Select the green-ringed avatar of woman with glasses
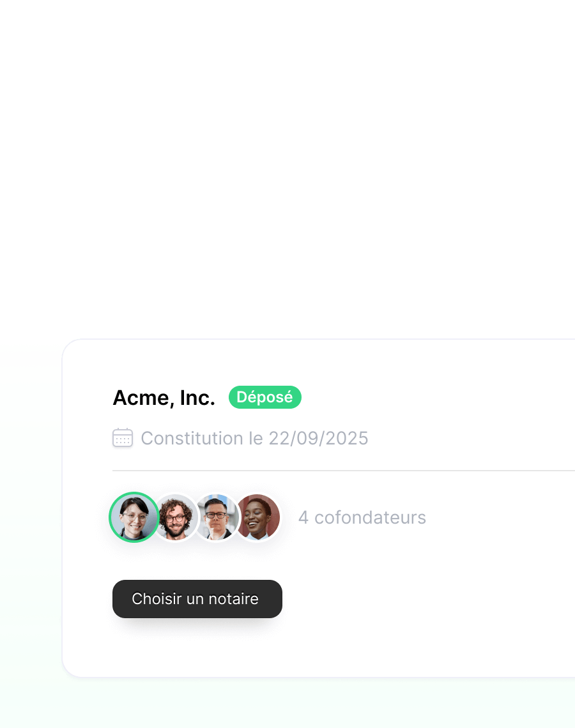Image resolution: width=575 pixels, height=728 pixels. point(134,517)
